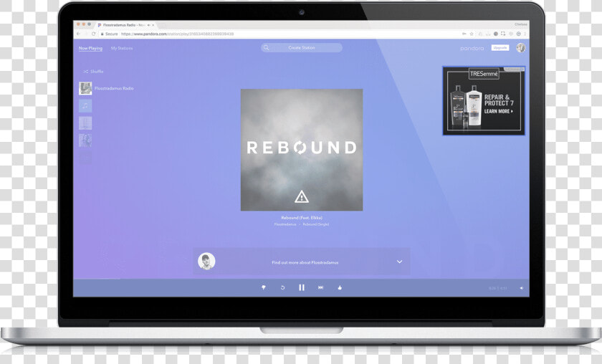Screen dimensions: 602x364
Task: Reload the page in the browser
Action: coord(93,34)
